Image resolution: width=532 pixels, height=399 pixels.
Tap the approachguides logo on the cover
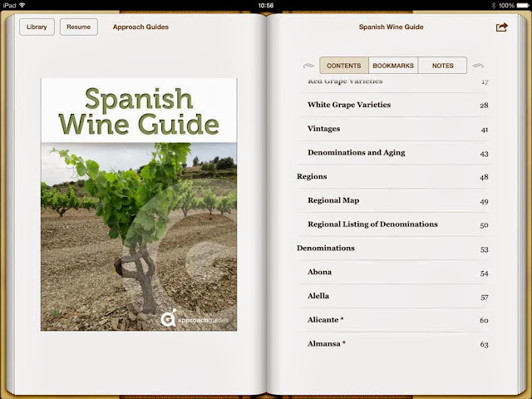coord(195,318)
